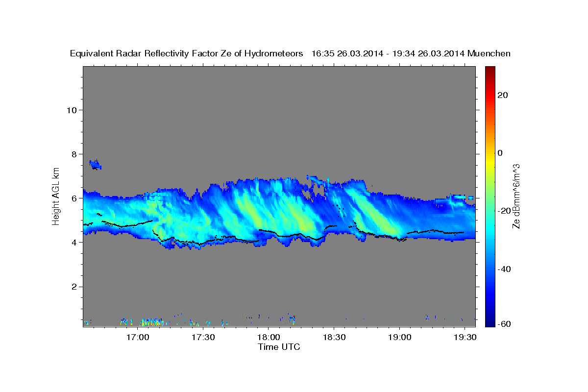Click the colorbar label '-60'
This screenshot has height=392, width=588.
(x=504, y=324)
